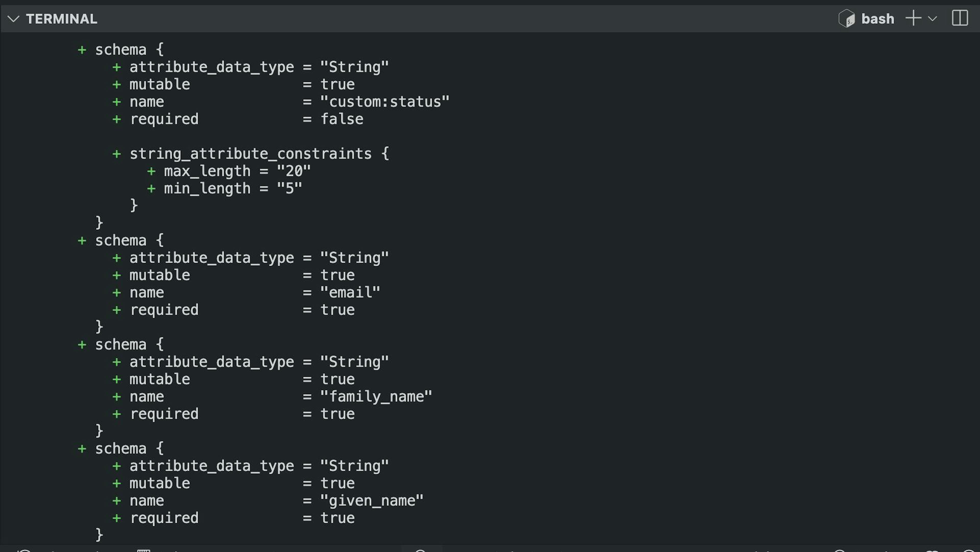Click the "email" name value
The width and height of the screenshot is (980, 552).
350,292
